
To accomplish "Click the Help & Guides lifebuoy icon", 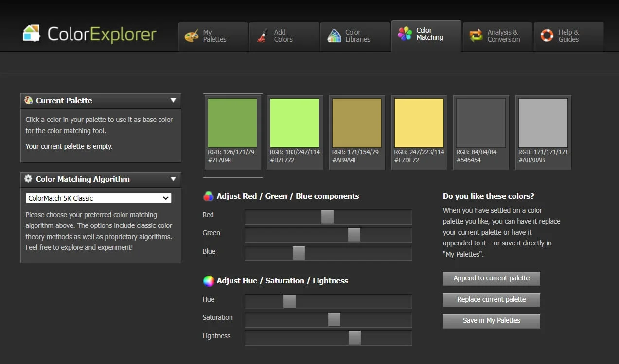I will coord(547,36).
